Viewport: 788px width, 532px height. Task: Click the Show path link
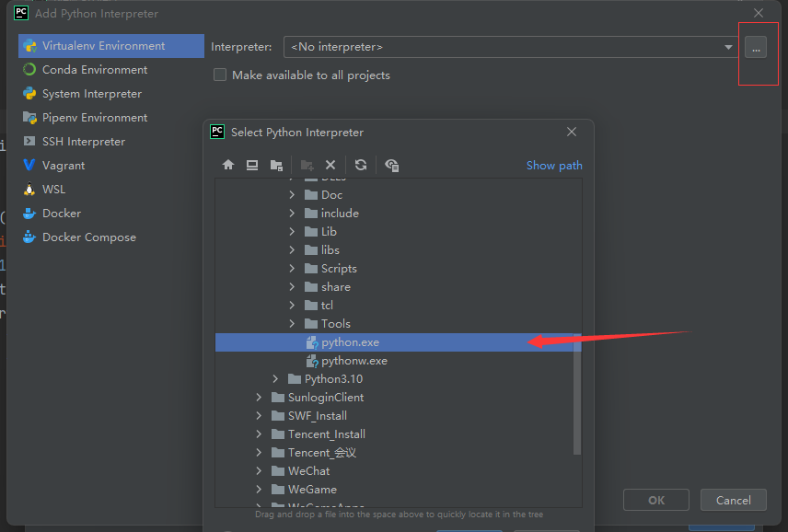[554, 166]
